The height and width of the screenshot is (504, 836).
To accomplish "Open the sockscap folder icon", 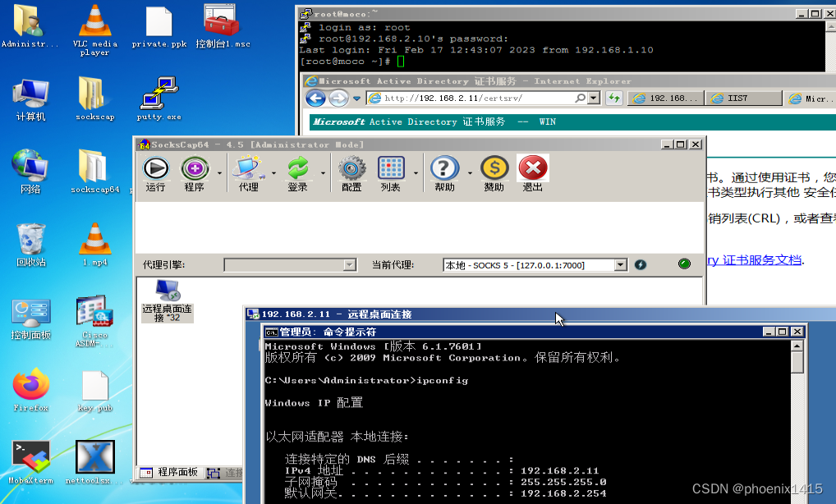I will pyautogui.click(x=95, y=99).
